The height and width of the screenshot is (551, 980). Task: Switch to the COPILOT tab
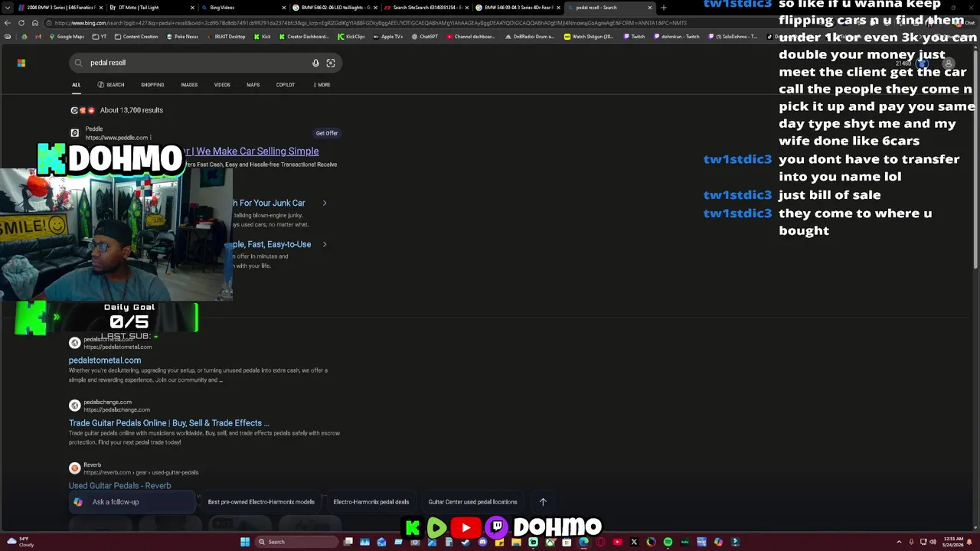pos(286,85)
